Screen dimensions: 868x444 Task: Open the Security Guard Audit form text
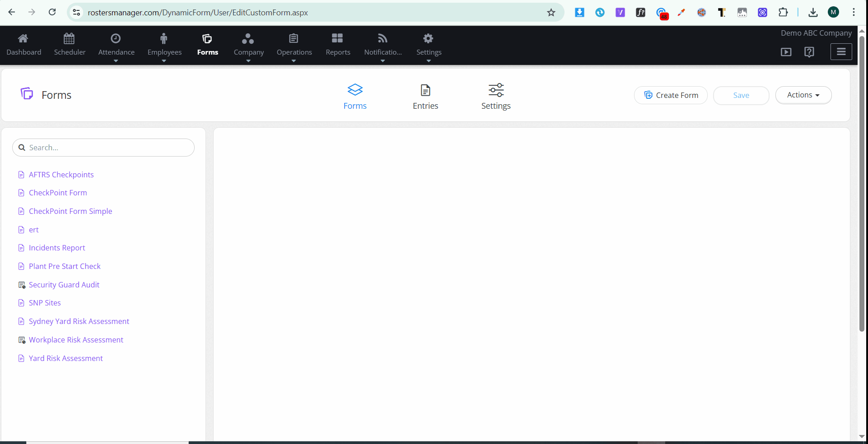[64, 285]
